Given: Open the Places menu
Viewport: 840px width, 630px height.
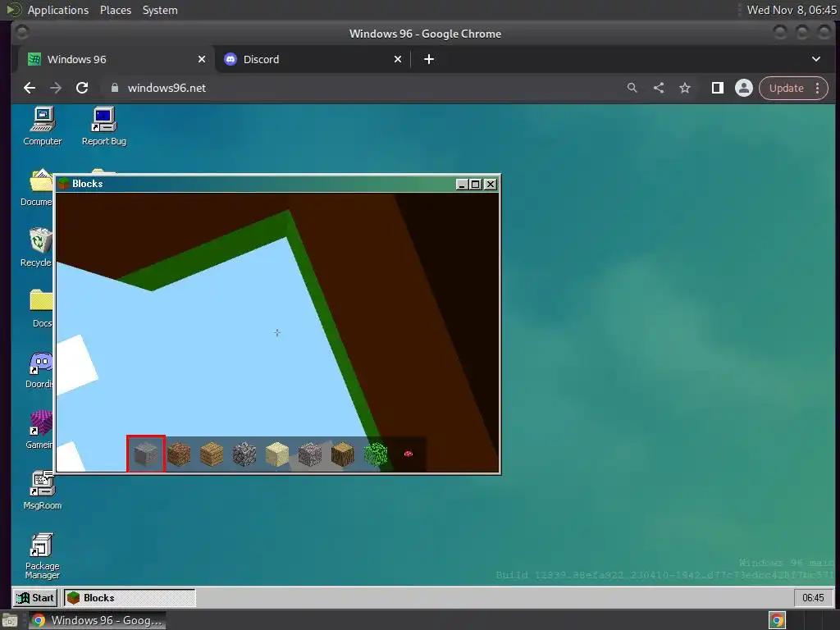Looking at the screenshot, I should 115,10.
